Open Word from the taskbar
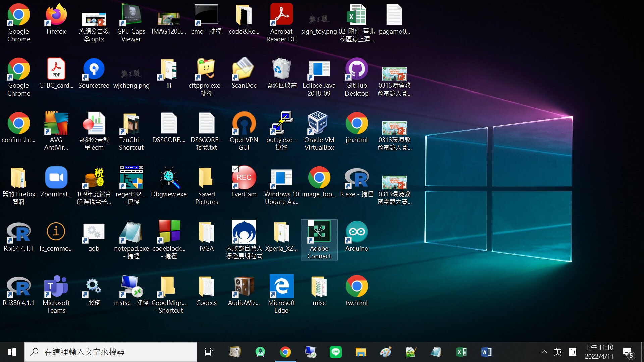 click(x=487, y=352)
